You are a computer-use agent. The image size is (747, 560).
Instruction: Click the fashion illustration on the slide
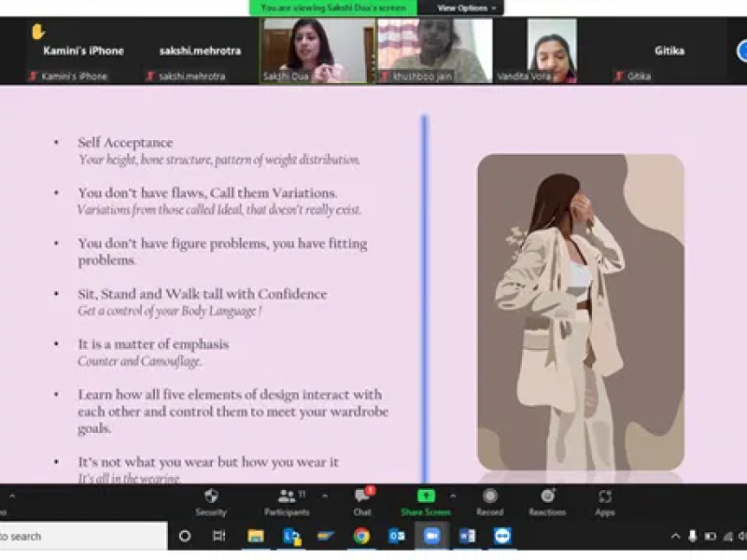[581, 313]
